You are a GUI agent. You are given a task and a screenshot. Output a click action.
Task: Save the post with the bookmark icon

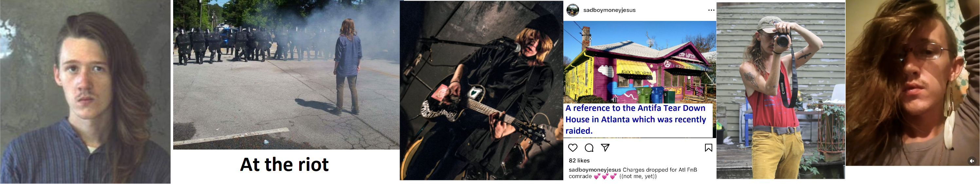coord(708,148)
